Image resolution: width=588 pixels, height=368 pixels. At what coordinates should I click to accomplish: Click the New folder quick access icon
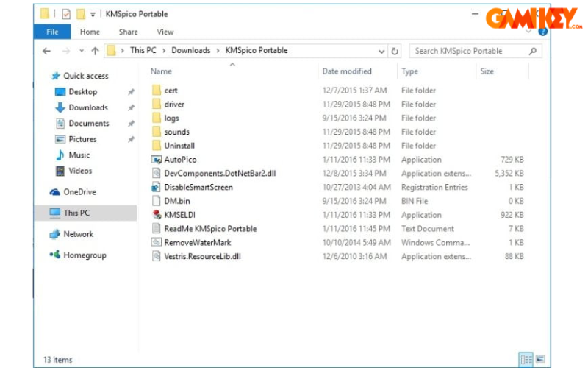(81, 14)
